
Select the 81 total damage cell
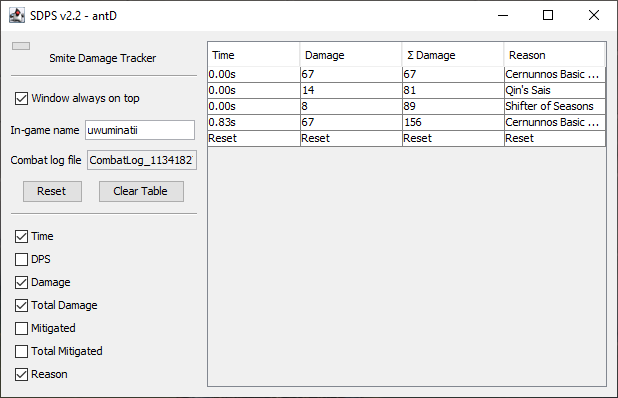pos(453,90)
